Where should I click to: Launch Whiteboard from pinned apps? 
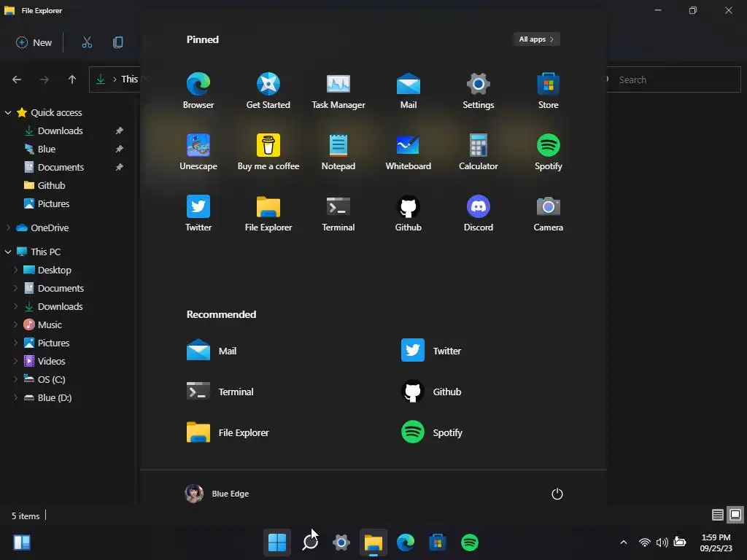coord(409,152)
